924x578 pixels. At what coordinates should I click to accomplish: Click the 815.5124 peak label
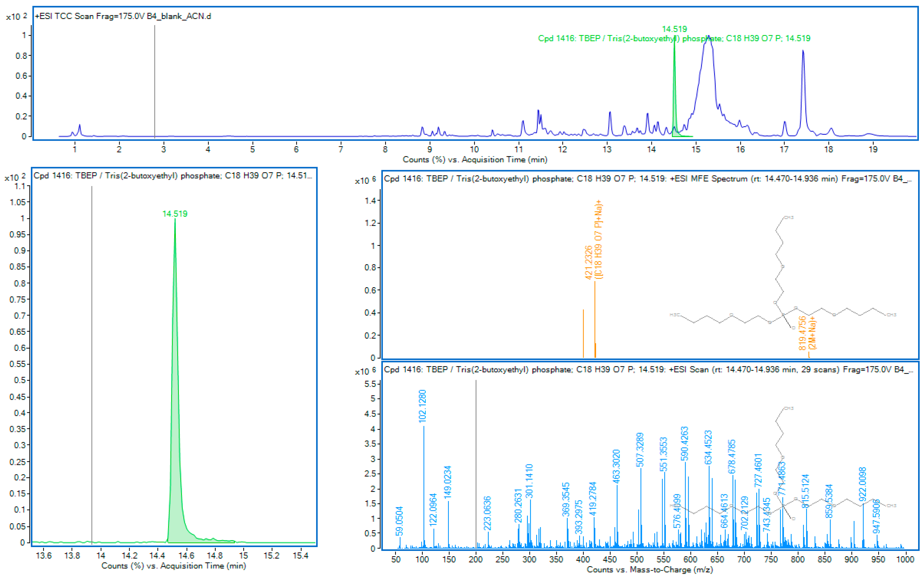805,491
